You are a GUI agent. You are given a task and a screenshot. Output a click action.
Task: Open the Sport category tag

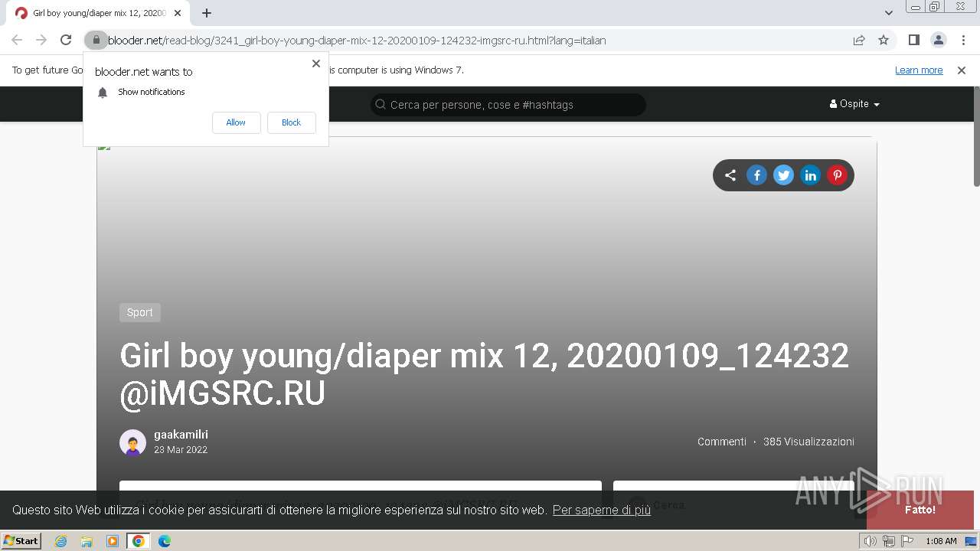pos(140,312)
